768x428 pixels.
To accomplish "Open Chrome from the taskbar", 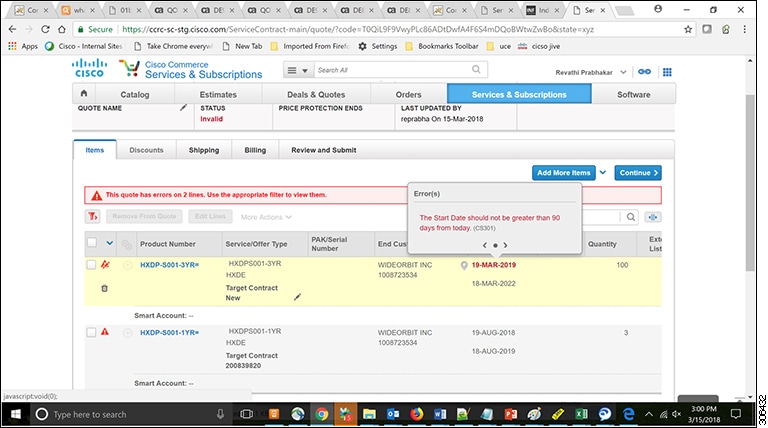I will [x=321, y=415].
